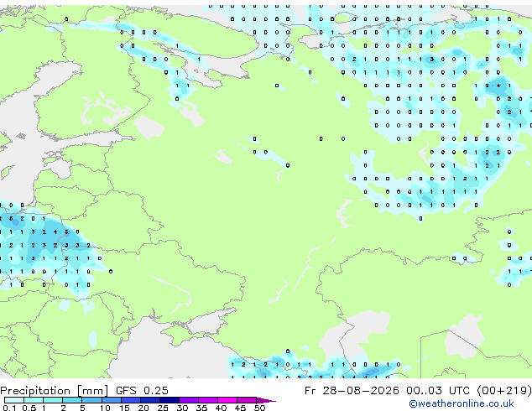Pick the 10 to 15 mm legend color
The width and height of the screenshot is (532, 411).
point(111,400)
